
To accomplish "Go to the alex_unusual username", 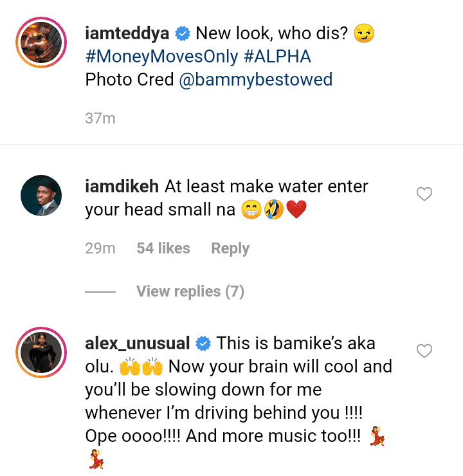I will (x=138, y=344).
